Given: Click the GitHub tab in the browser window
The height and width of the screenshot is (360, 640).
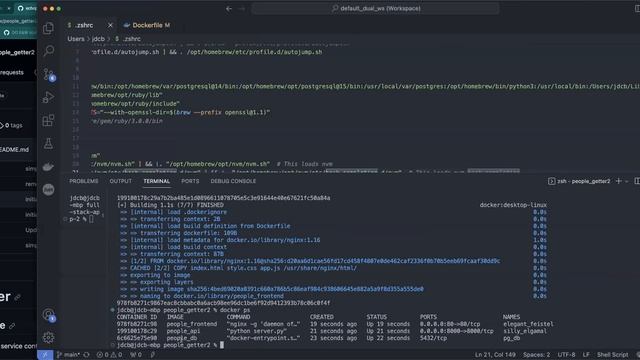Looking at the screenshot, I should [x=27, y=8].
